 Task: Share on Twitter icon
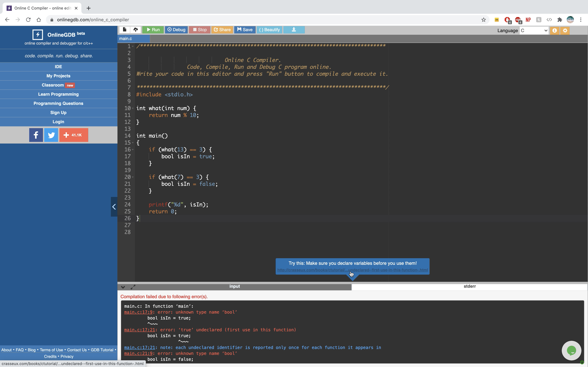pos(51,135)
